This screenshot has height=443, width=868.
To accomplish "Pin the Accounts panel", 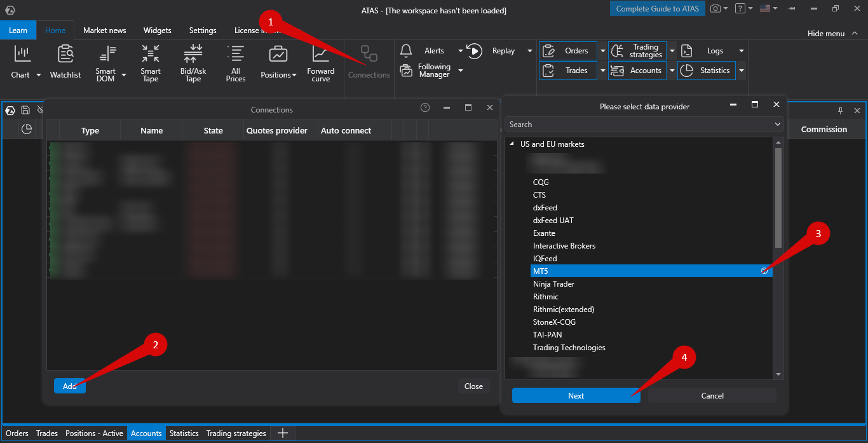I will (840, 111).
